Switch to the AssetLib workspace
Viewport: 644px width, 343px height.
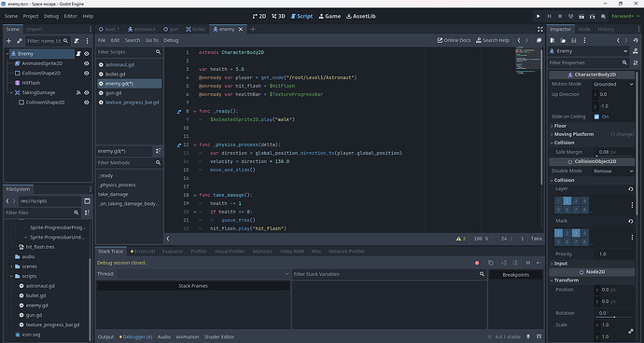pos(361,17)
